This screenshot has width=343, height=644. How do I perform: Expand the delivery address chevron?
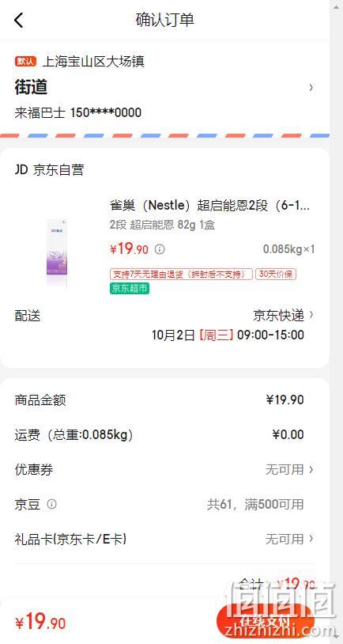(x=311, y=87)
